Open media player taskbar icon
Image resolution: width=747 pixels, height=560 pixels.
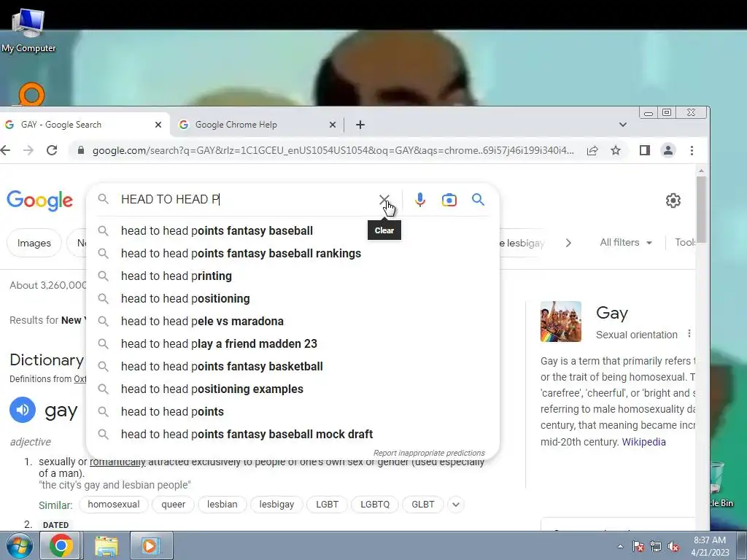click(x=150, y=545)
